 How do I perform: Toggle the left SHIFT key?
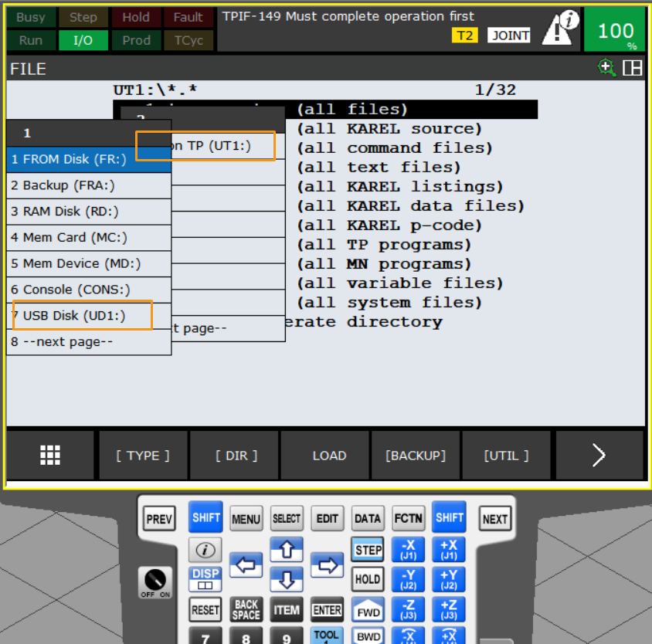[205, 517]
